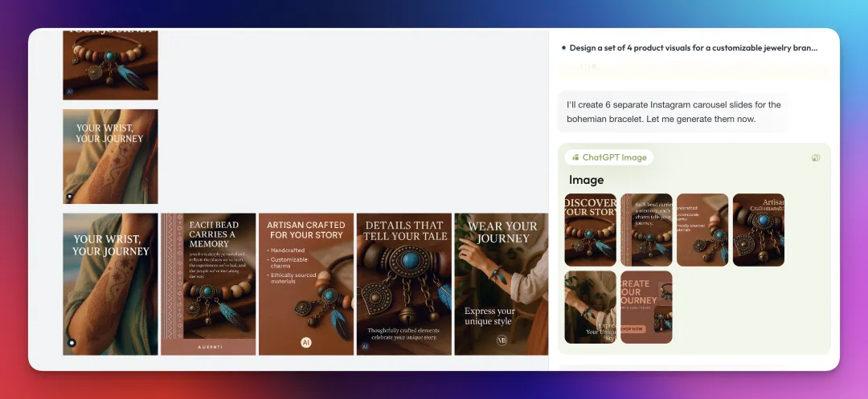Click the conversation title 'Design a set of 4 product visuals'
Screen dimensions: 868x399
click(x=694, y=48)
